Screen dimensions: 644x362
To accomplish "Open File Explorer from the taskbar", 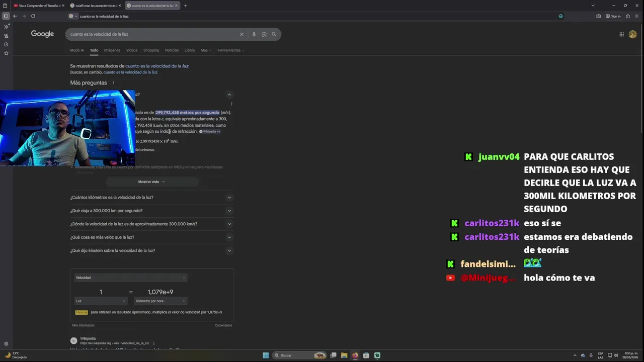I will 344,355.
